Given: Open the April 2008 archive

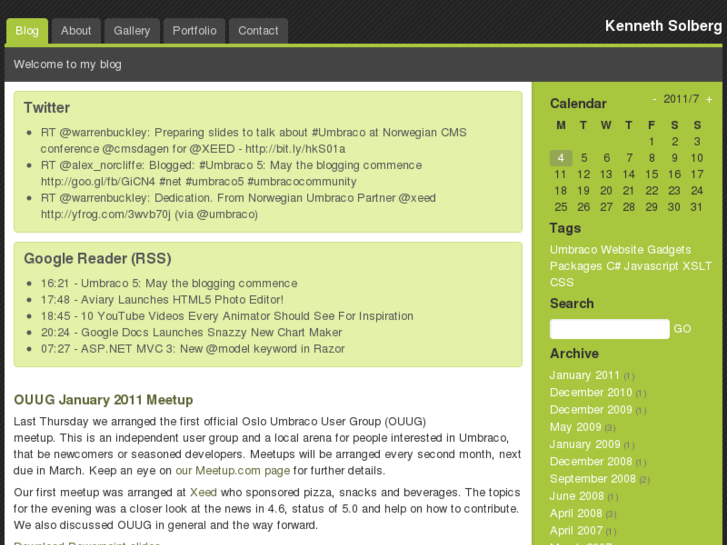Looking at the screenshot, I should pos(576,513).
